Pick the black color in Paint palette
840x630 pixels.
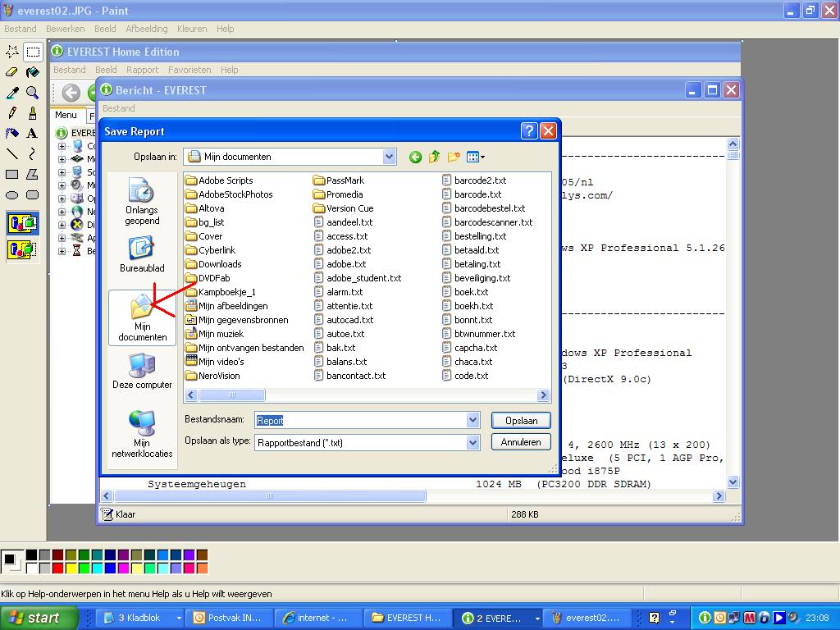click(32, 555)
